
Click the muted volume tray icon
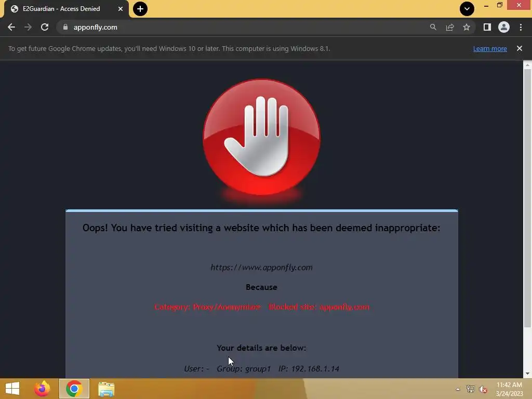(x=483, y=389)
